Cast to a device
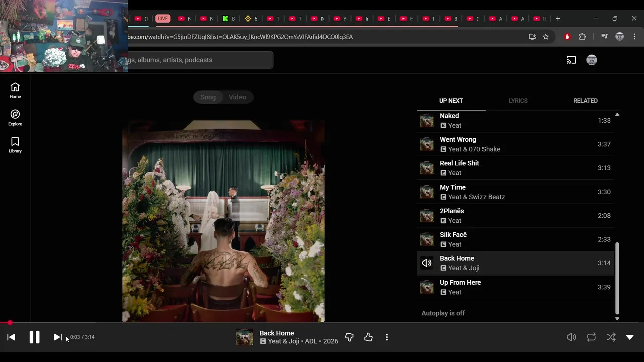The width and height of the screenshot is (644, 362). coord(571,60)
